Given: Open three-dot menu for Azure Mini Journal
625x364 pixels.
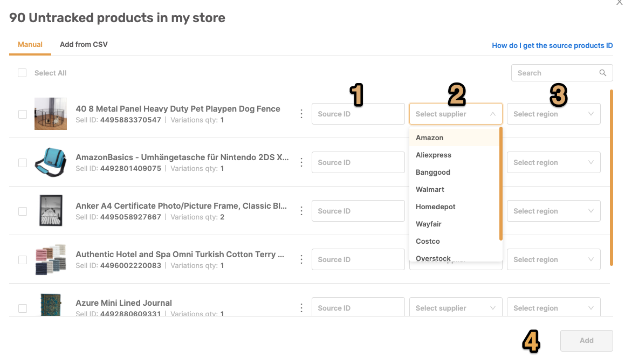Looking at the screenshot, I should click(x=301, y=308).
